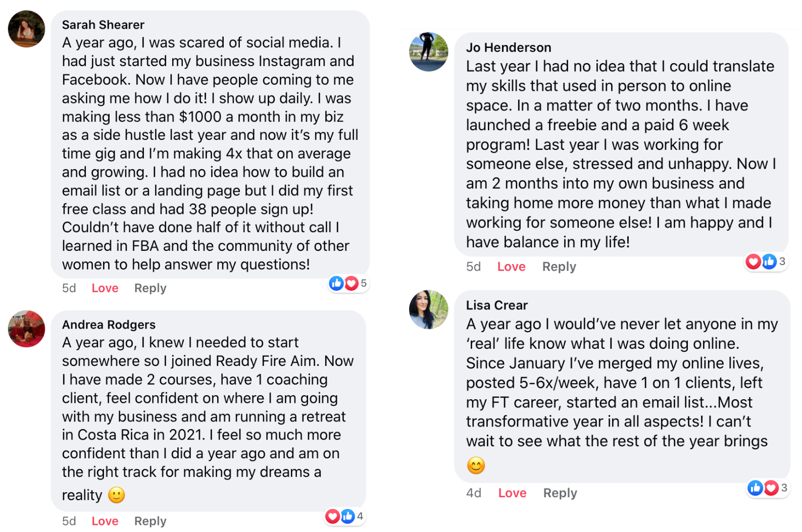Click Sarah Shearer's profile picture
Viewport: 802px width, 532px height.
pyautogui.click(x=26, y=29)
